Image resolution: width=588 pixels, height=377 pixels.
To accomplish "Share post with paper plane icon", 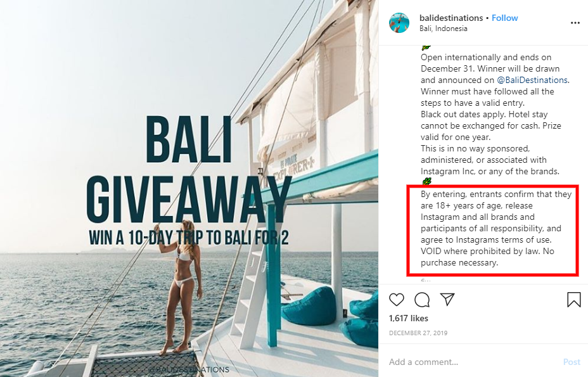I will coord(447,299).
